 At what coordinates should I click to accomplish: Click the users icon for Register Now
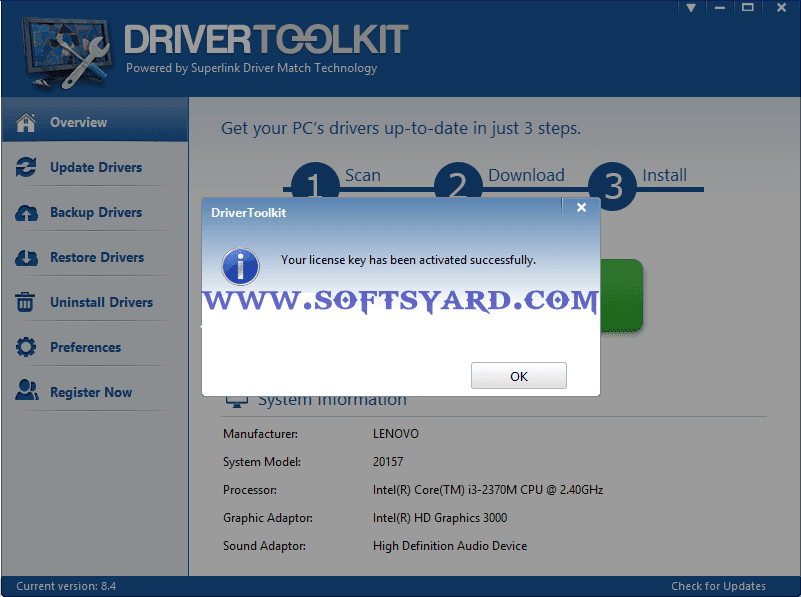pyautogui.click(x=27, y=390)
